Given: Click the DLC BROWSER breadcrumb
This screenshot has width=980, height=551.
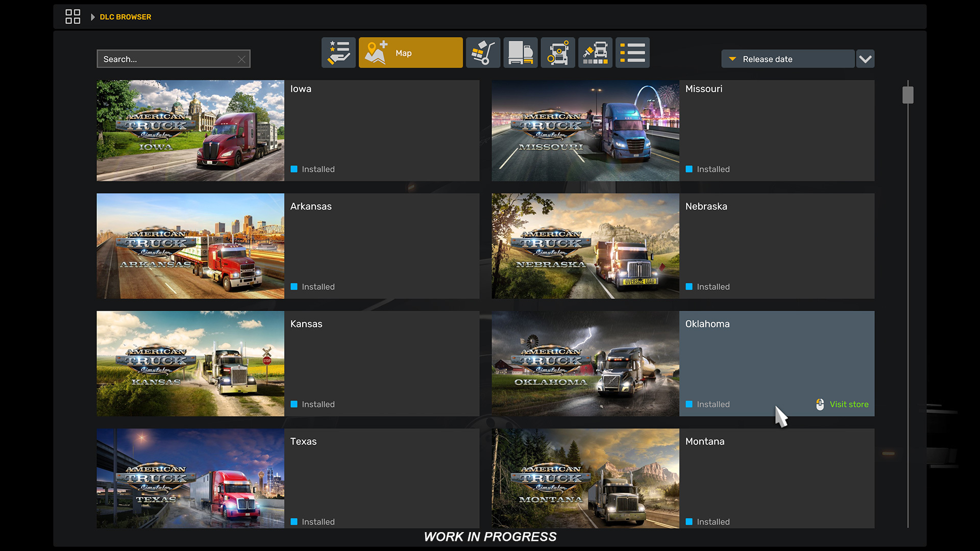Looking at the screenshot, I should click(x=126, y=17).
